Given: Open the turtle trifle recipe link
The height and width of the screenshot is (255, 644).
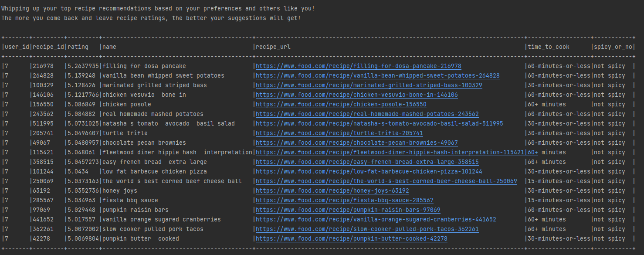Looking at the screenshot, I should click(339, 133).
